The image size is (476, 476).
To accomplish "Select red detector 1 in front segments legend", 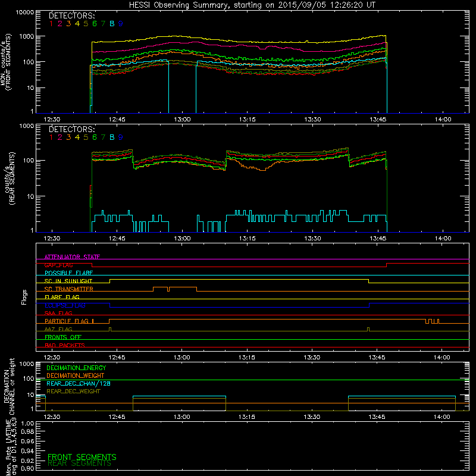I will tap(51, 23).
